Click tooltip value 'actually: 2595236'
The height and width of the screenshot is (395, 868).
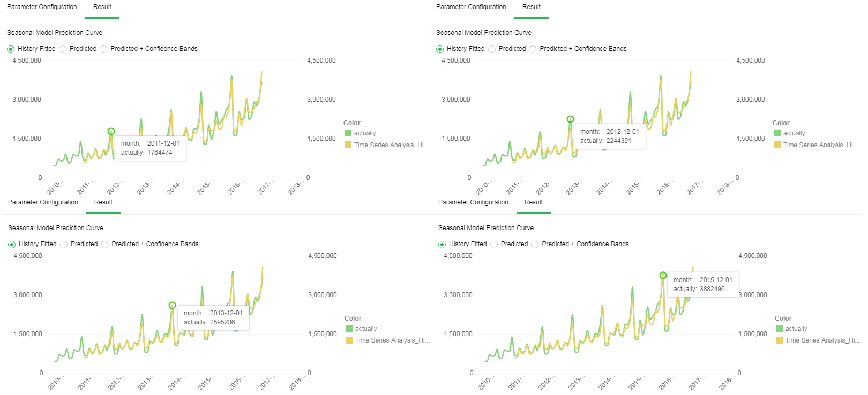pyautogui.click(x=209, y=322)
